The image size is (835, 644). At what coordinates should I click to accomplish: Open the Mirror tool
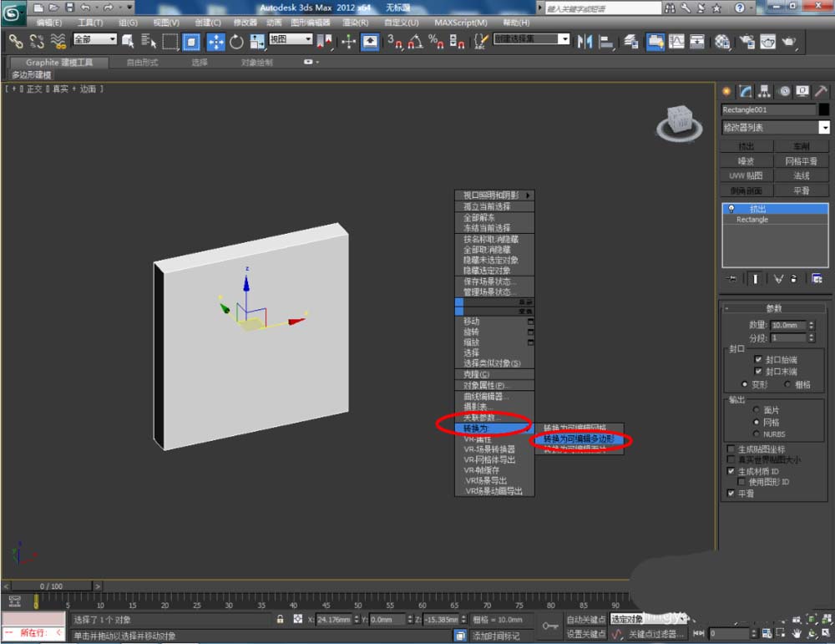[x=584, y=41]
